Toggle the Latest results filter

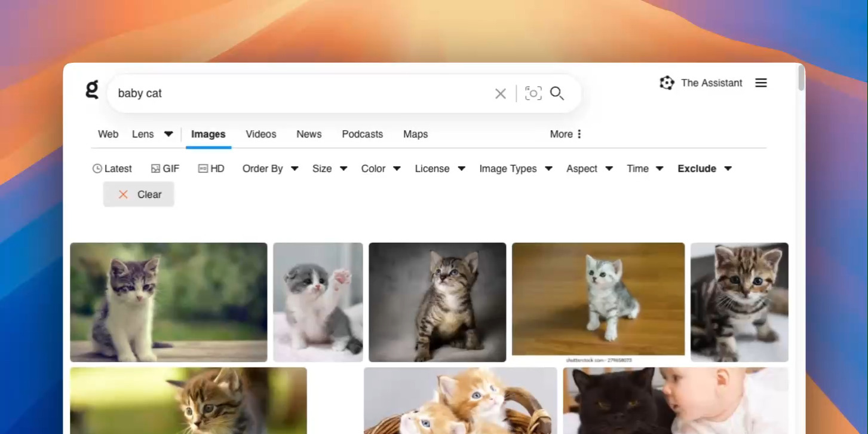pyautogui.click(x=112, y=168)
